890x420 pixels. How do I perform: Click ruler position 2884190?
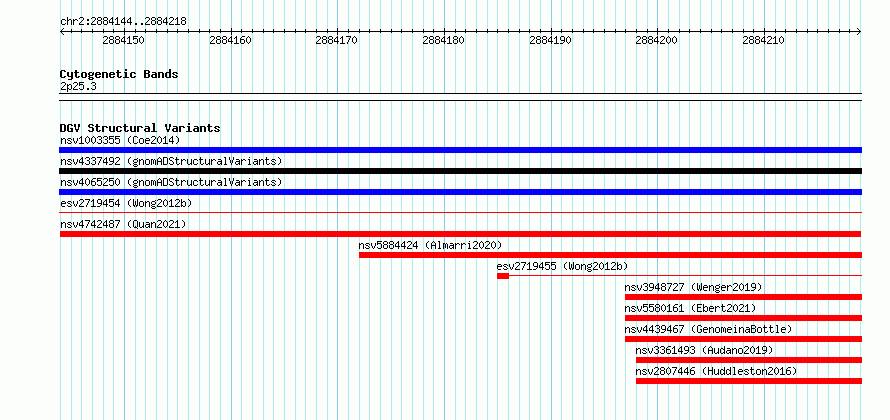(x=550, y=40)
